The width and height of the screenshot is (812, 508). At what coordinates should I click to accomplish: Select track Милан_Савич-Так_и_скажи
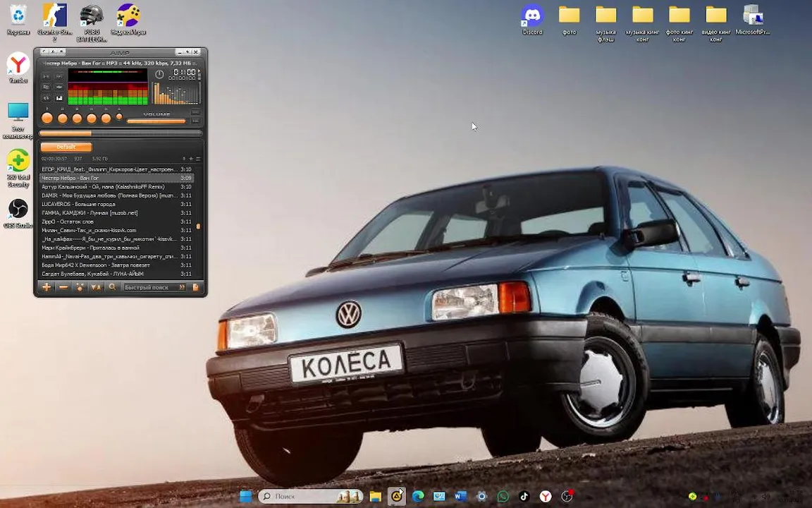[116, 230]
